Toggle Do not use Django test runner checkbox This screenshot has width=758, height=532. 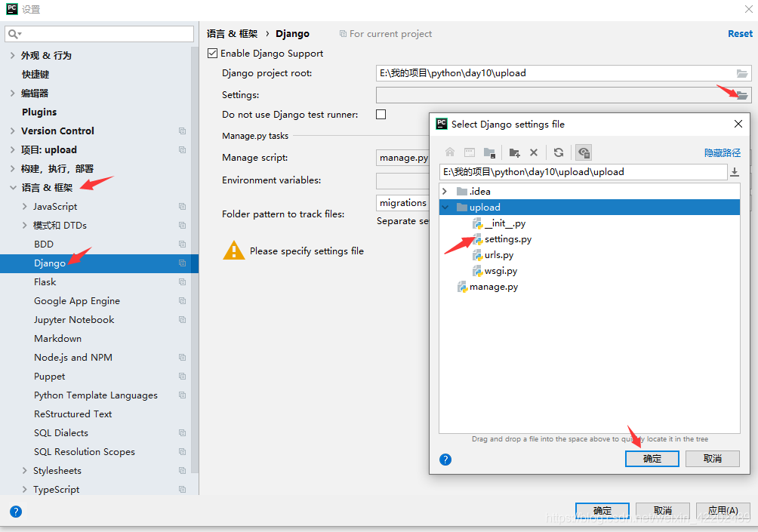(381, 115)
